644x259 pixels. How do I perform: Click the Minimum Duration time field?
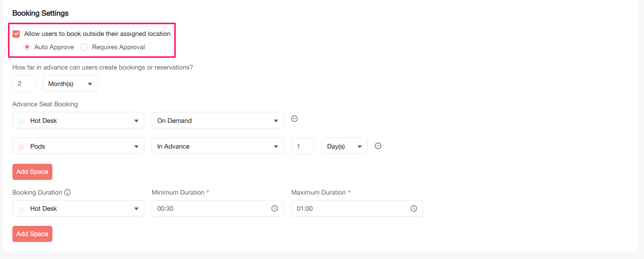(211, 208)
